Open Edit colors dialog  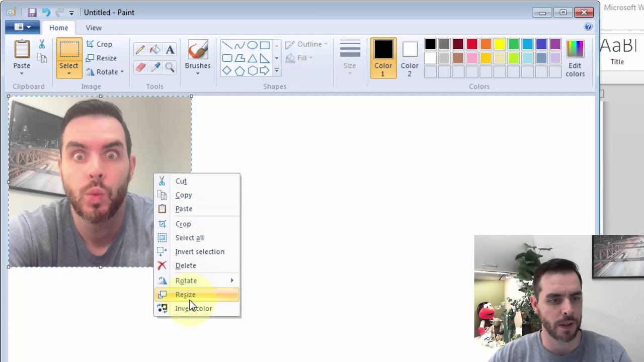575,58
